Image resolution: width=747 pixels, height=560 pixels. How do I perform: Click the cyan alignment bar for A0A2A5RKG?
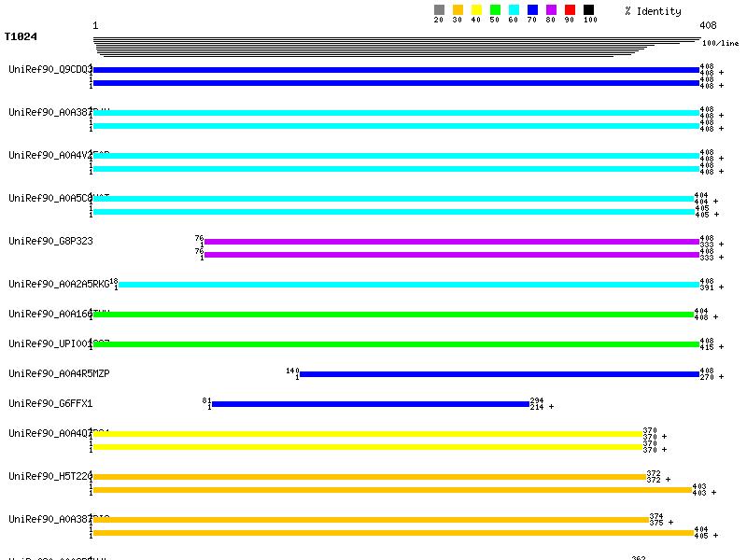408,285
